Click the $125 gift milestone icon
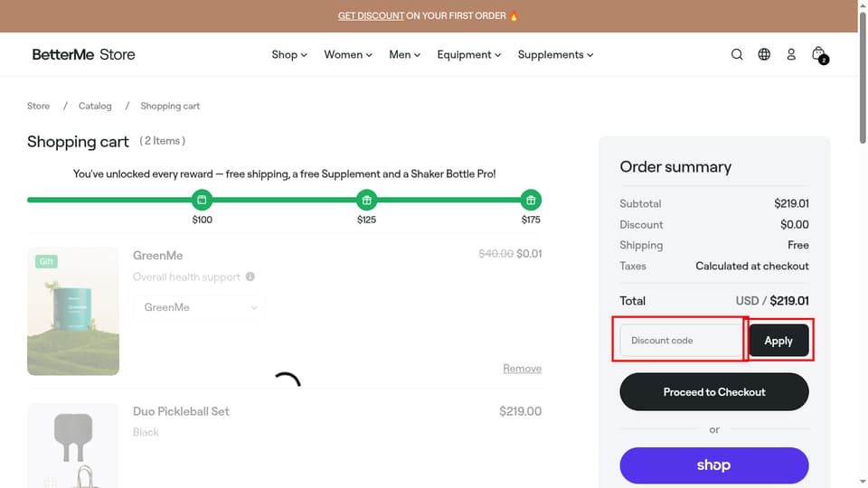Viewport: 868px width, 488px height. (x=366, y=200)
